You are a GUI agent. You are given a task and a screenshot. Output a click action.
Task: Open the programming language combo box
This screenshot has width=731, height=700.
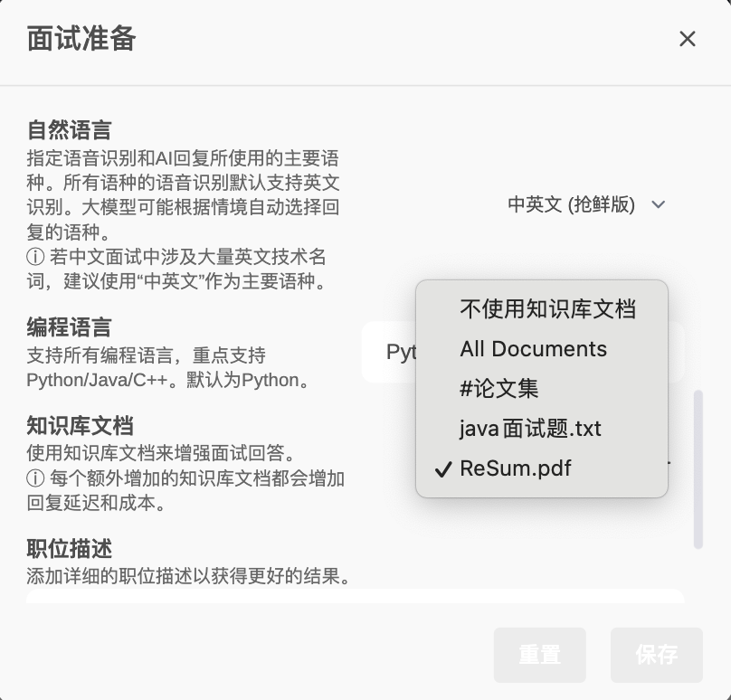(x=389, y=352)
